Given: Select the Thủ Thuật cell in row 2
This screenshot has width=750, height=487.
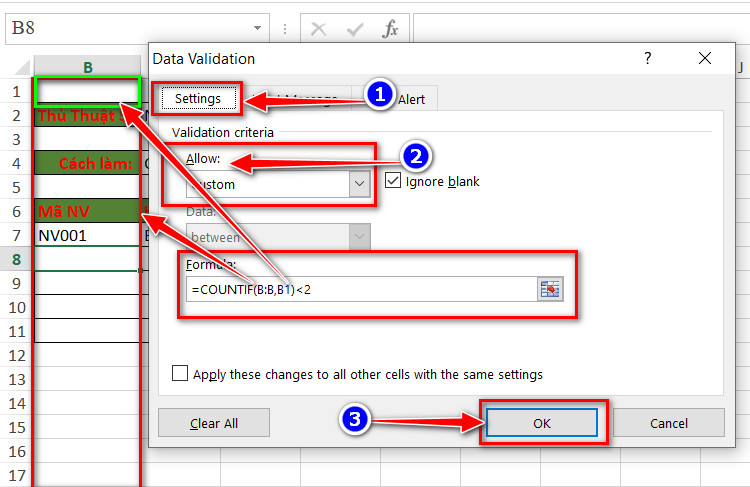Looking at the screenshot, I should (x=88, y=115).
